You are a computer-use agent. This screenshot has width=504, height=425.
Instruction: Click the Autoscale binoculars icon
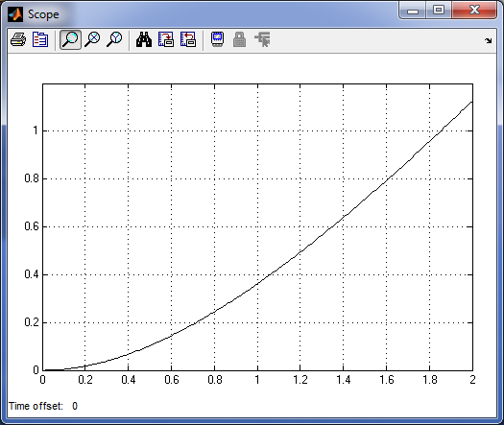[144, 40]
